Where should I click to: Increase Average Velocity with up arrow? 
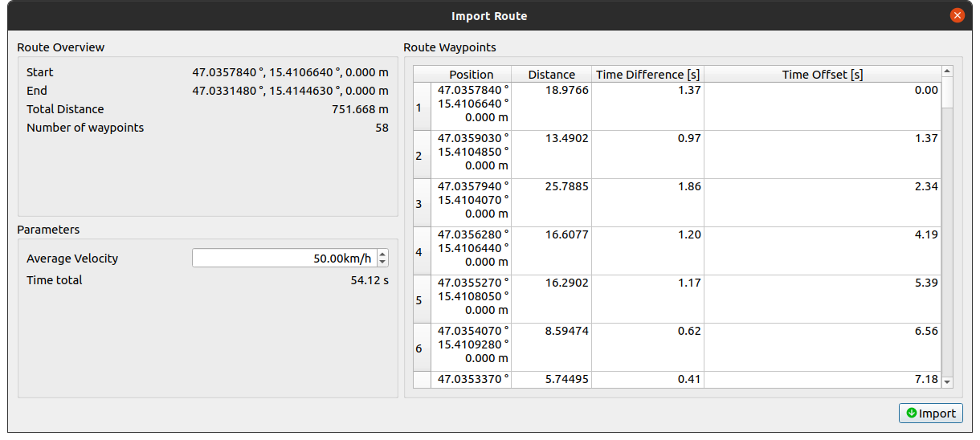coord(382,254)
